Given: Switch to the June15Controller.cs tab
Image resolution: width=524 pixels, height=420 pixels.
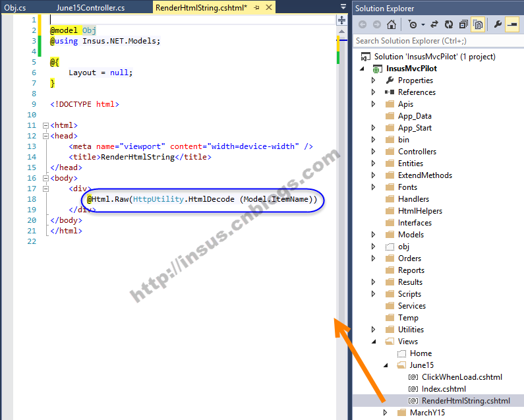Looking at the screenshot, I should click(x=90, y=7).
